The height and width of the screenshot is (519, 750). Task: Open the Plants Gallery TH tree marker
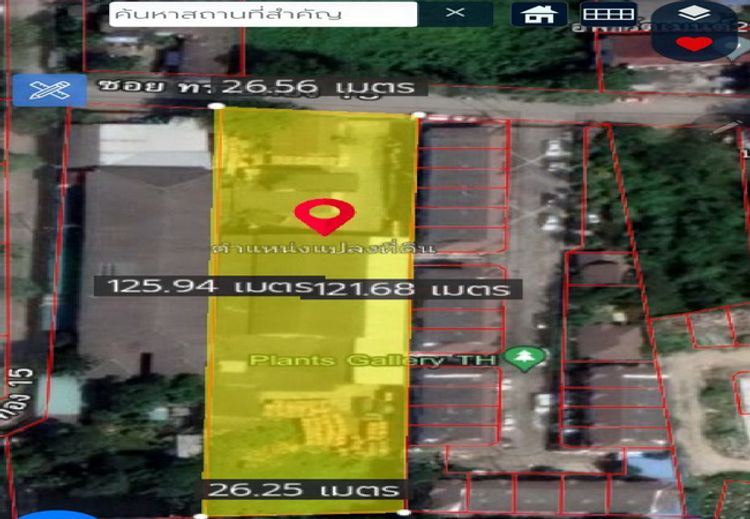tap(524, 358)
